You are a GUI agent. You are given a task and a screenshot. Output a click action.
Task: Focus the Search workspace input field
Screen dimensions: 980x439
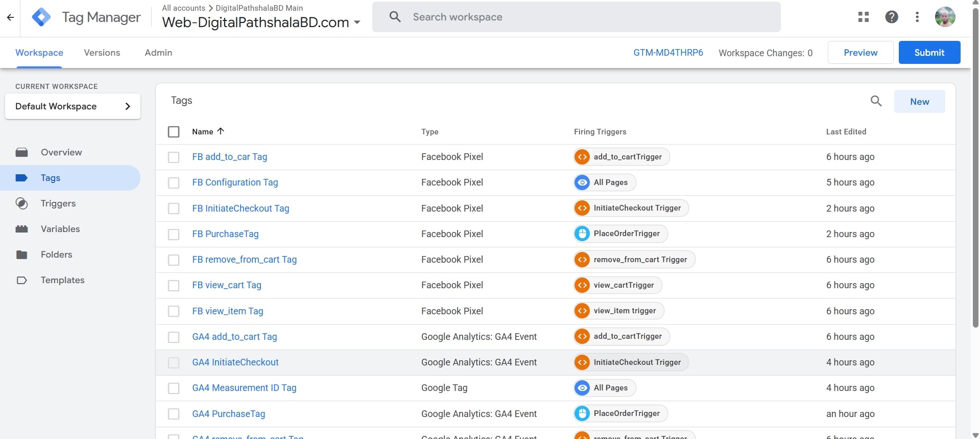click(x=576, y=17)
